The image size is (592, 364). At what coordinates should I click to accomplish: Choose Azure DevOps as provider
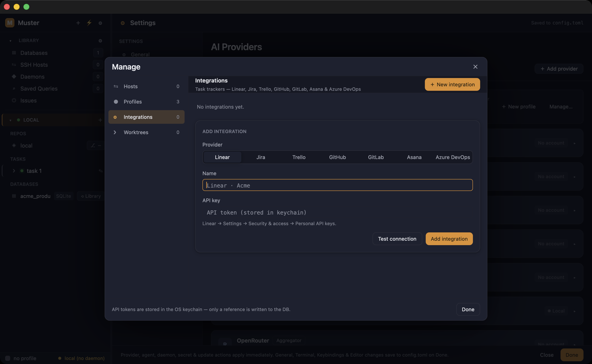point(453,157)
